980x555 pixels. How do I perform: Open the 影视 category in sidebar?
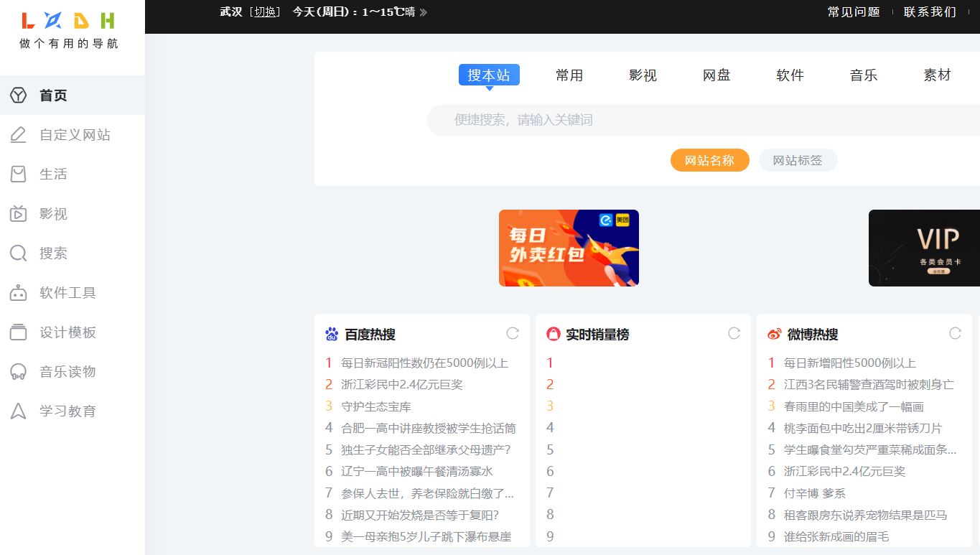pyautogui.click(x=17, y=213)
